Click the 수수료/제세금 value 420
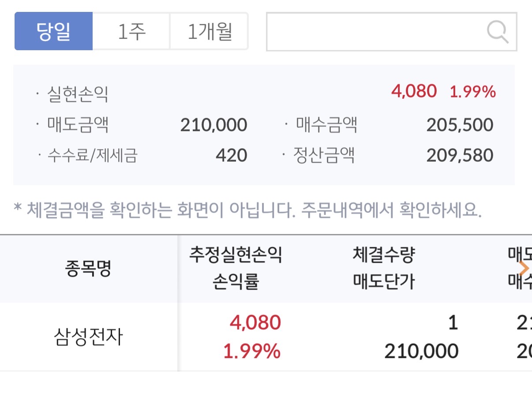The image size is (532, 401). click(231, 156)
